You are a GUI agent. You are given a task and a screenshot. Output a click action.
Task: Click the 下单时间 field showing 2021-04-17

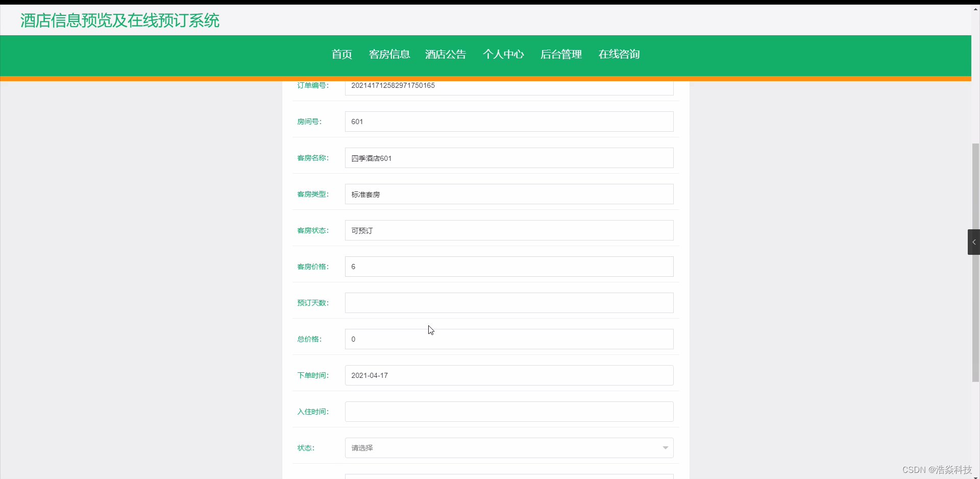[x=509, y=375]
